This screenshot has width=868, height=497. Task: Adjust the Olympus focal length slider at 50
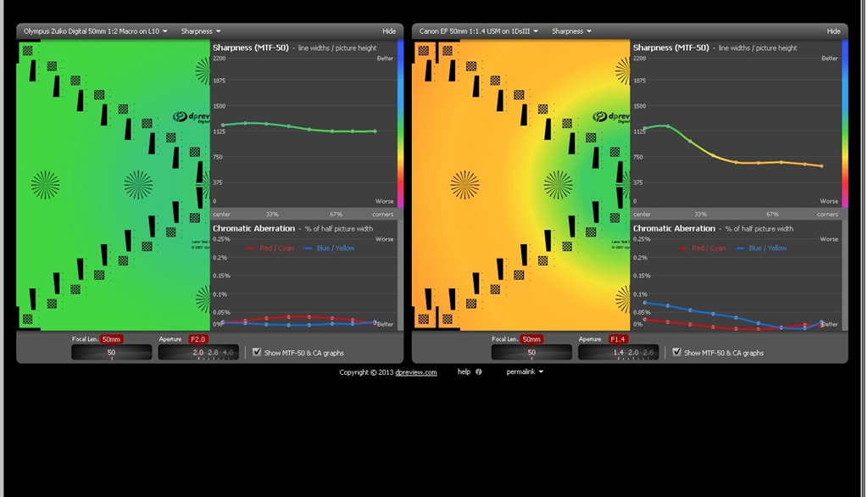tap(111, 352)
